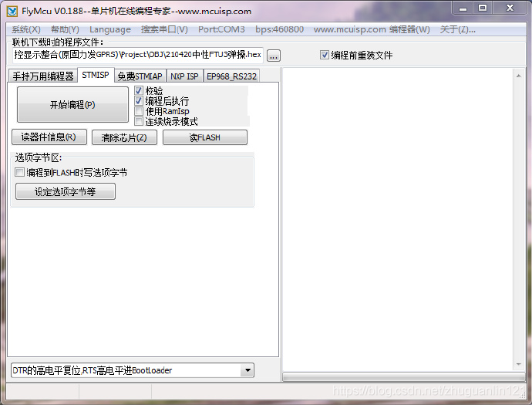Image resolution: width=532 pixels, height=405 pixels.
Task: Switch to the NXP ISP tab
Action: point(184,76)
